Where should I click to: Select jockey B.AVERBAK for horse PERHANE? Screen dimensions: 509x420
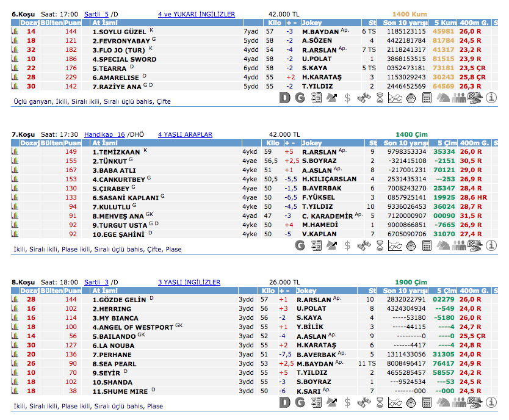point(316,355)
